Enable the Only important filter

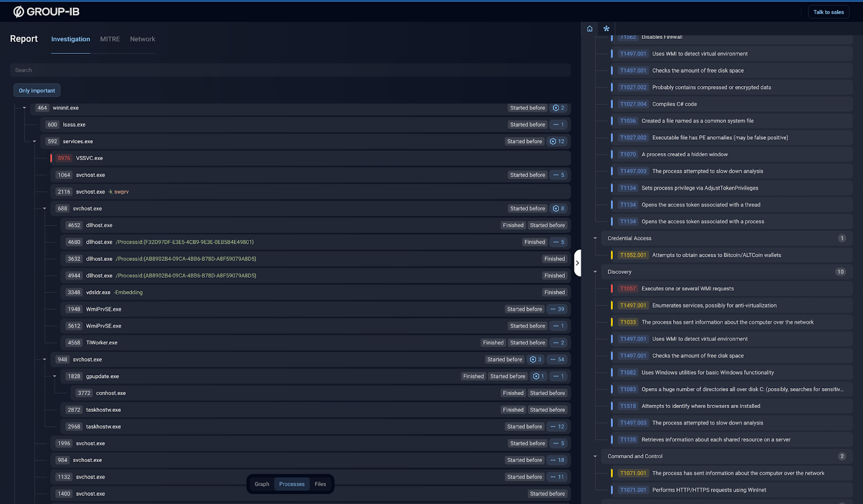[36, 90]
